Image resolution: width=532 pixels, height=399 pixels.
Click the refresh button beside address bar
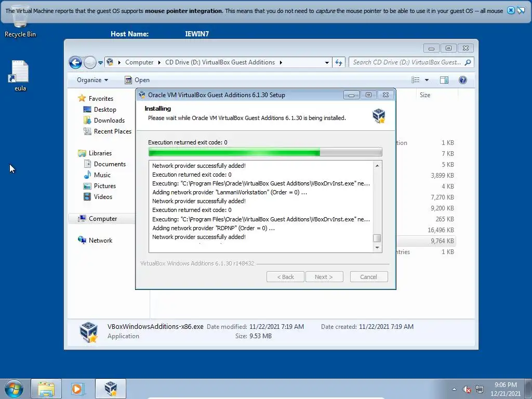(339, 62)
